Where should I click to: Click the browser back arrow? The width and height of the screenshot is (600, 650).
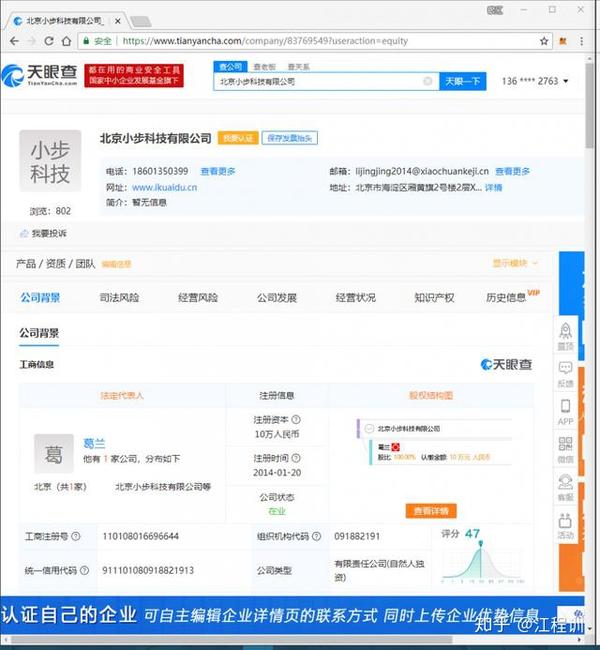pos(15,41)
